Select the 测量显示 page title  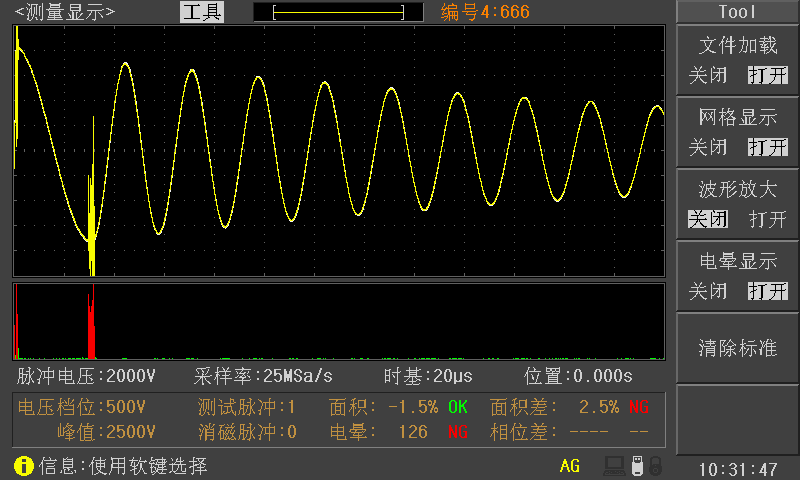(65, 12)
